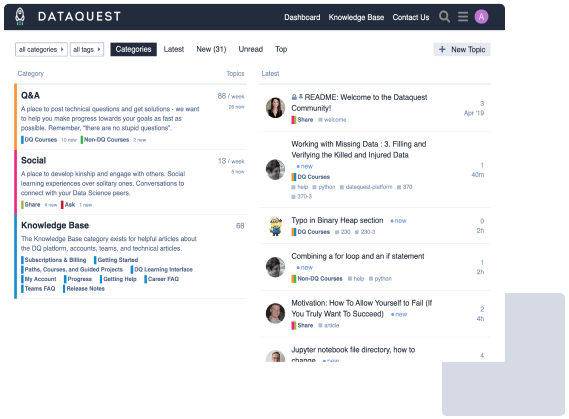Image resolution: width=569 pixels, height=419 pixels.
Task: Click Knowledge Base topic count 68
Action: [x=240, y=226]
